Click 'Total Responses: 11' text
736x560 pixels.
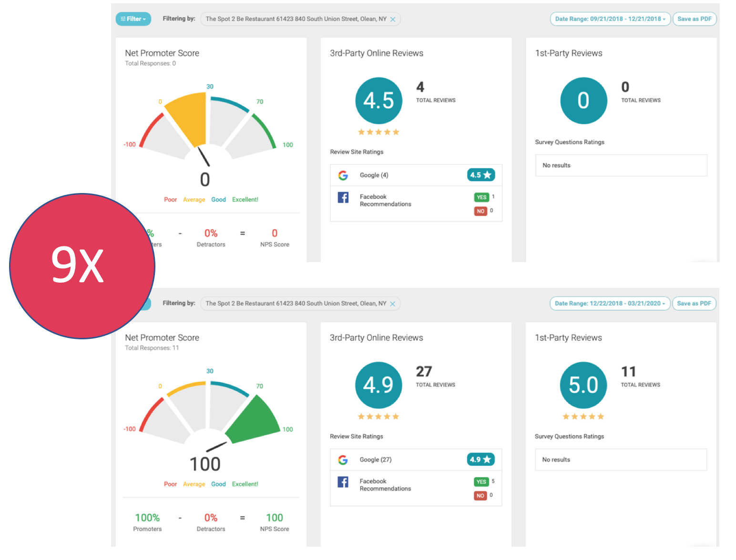click(152, 348)
